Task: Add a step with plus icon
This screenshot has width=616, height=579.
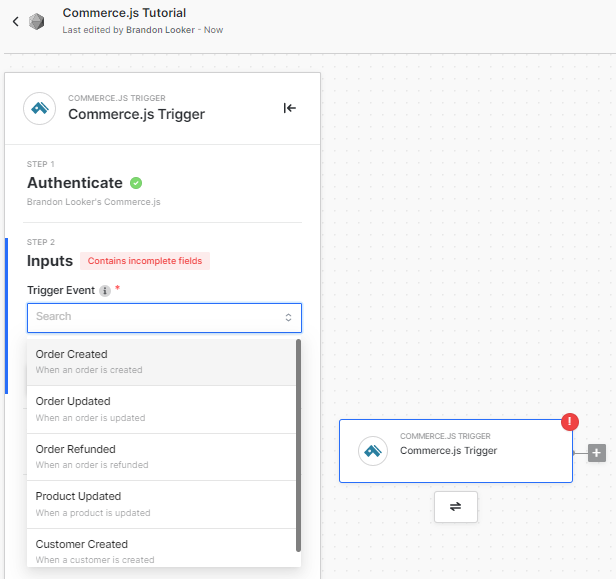Action: [x=597, y=453]
